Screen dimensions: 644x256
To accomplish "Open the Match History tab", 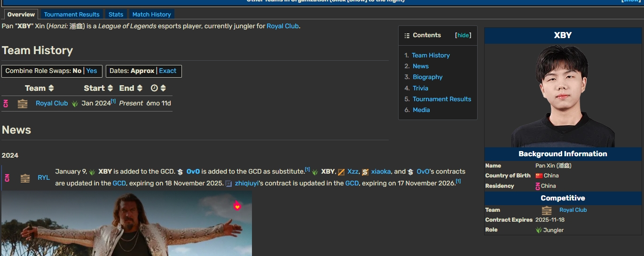I will point(151,15).
